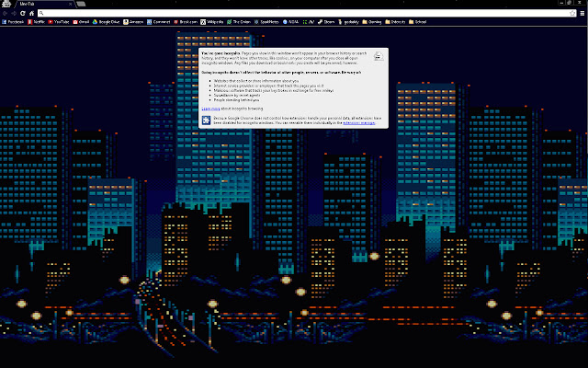Viewport: 588px width, 368px height.
Task: Open the Facebook bookmark
Action: pyautogui.click(x=13, y=22)
